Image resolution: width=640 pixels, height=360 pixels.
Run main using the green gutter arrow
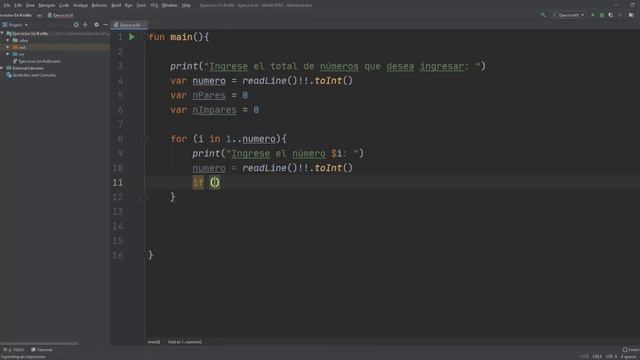coord(131,37)
